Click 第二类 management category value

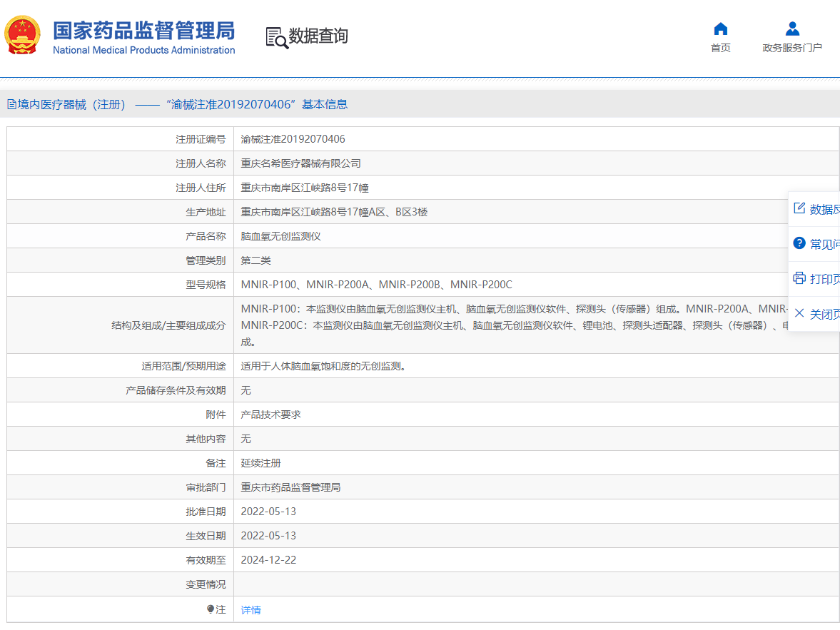pos(255,260)
